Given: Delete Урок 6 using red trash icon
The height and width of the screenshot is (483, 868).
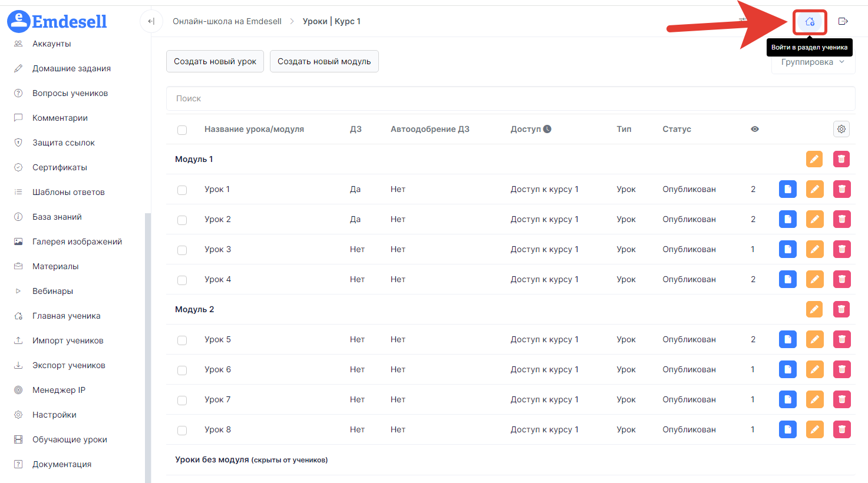Looking at the screenshot, I should pyautogui.click(x=841, y=369).
